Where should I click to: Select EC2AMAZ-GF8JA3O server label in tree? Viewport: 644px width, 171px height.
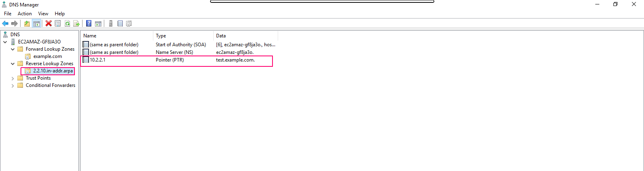pyautogui.click(x=39, y=42)
